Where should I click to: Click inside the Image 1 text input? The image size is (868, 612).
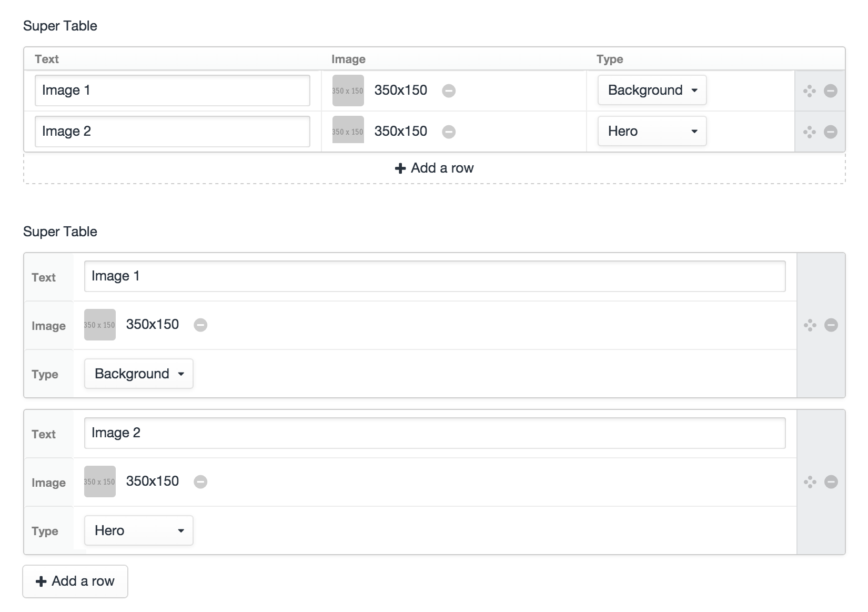click(x=172, y=91)
